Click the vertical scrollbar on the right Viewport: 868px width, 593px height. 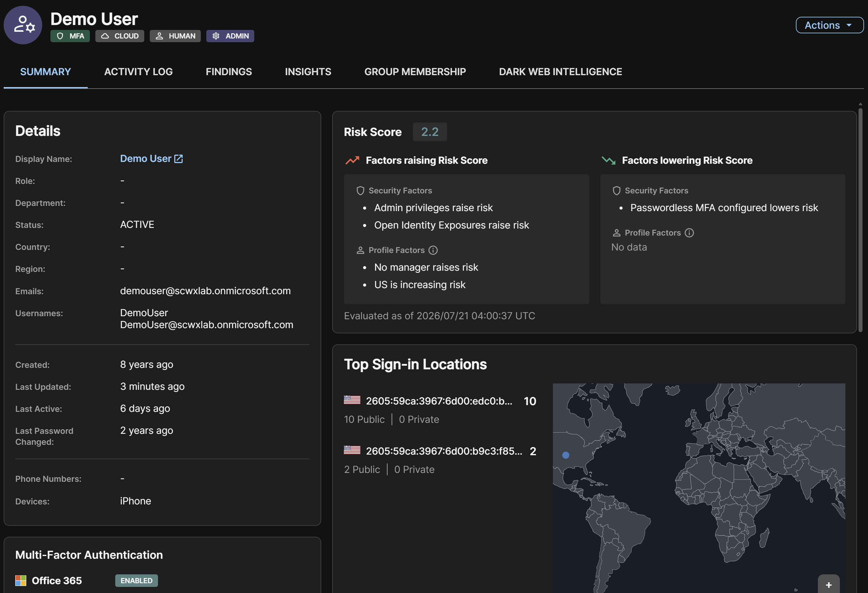(860, 220)
